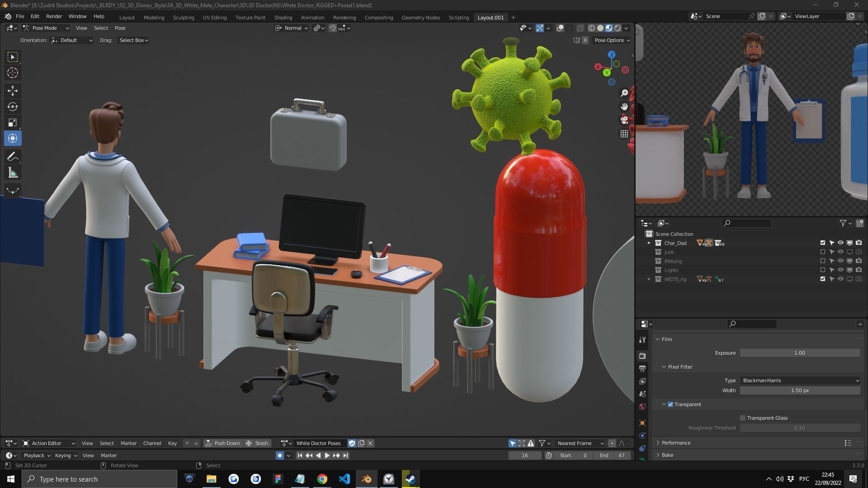Screen dimensions: 868x488
Task: Select the 3D Cursor tool
Action: (13, 73)
